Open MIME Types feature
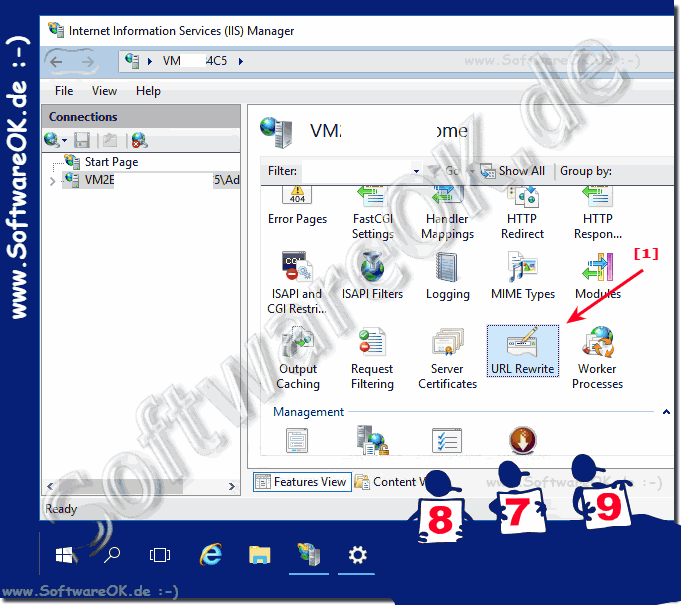681x605 pixels. (523, 275)
